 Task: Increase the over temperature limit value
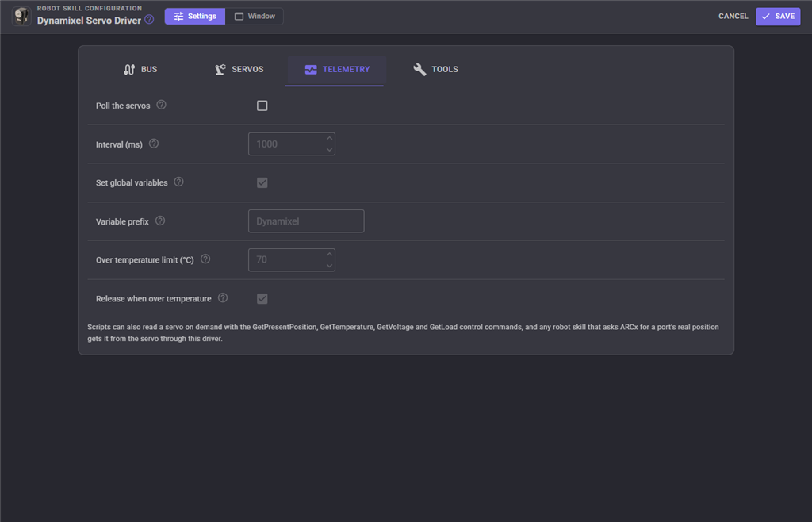[329, 255]
